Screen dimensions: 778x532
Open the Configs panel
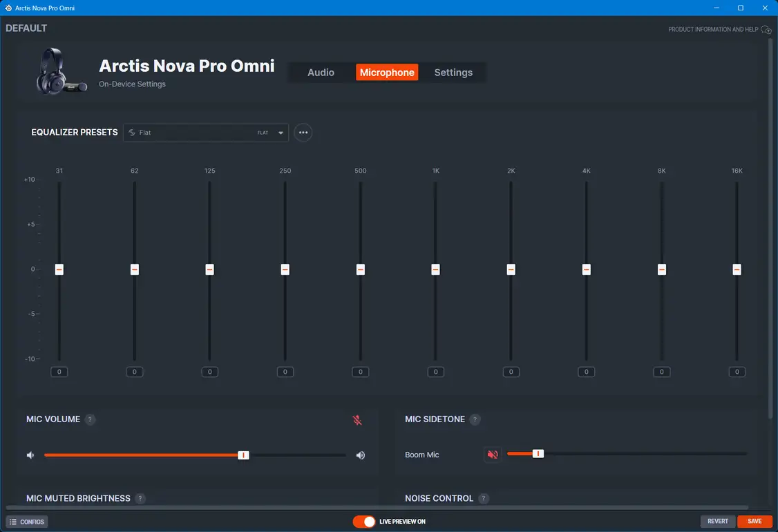pyautogui.click(x=27, y=522)
